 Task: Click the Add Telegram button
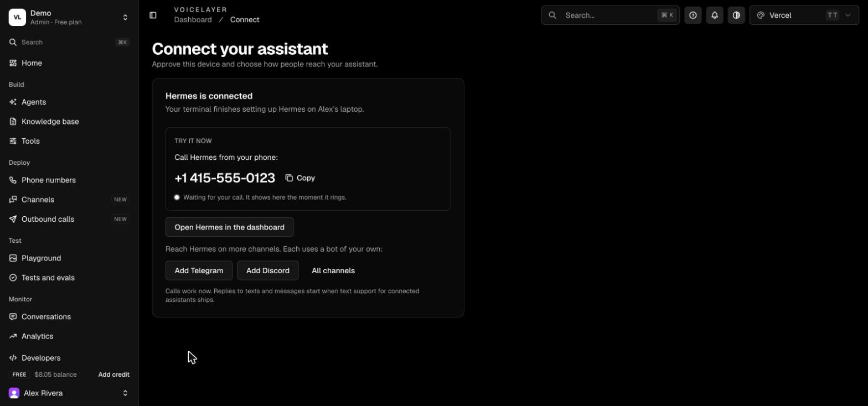click(199, 270)
